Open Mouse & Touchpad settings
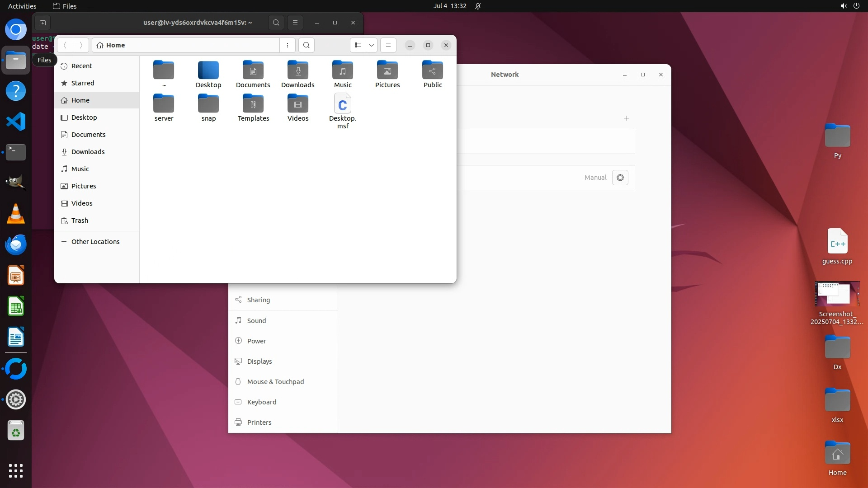 (x=275, y=382)
